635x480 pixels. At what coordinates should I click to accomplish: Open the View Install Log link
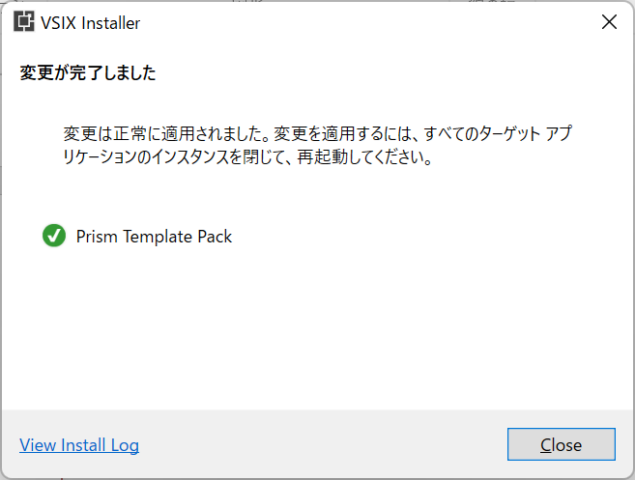(x=79, y=445)
